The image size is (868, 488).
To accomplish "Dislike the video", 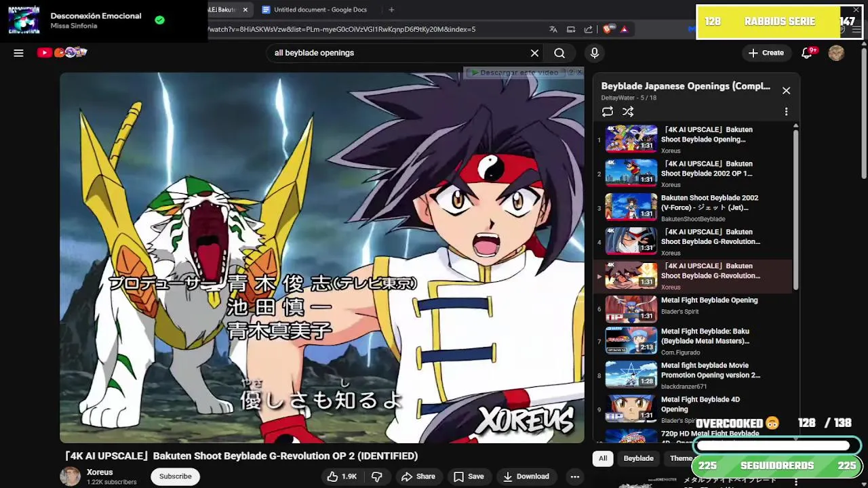I will pos(377,476).
